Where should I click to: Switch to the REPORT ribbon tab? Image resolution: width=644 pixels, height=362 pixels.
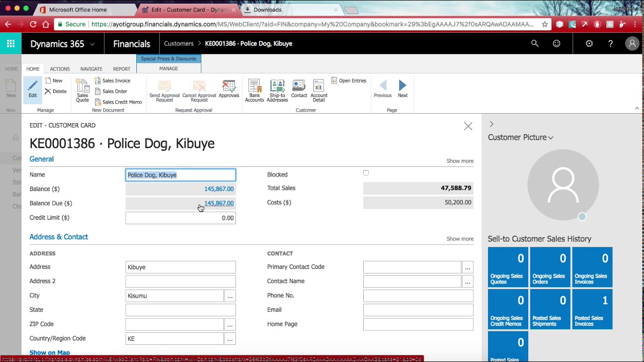coord(122,69)
